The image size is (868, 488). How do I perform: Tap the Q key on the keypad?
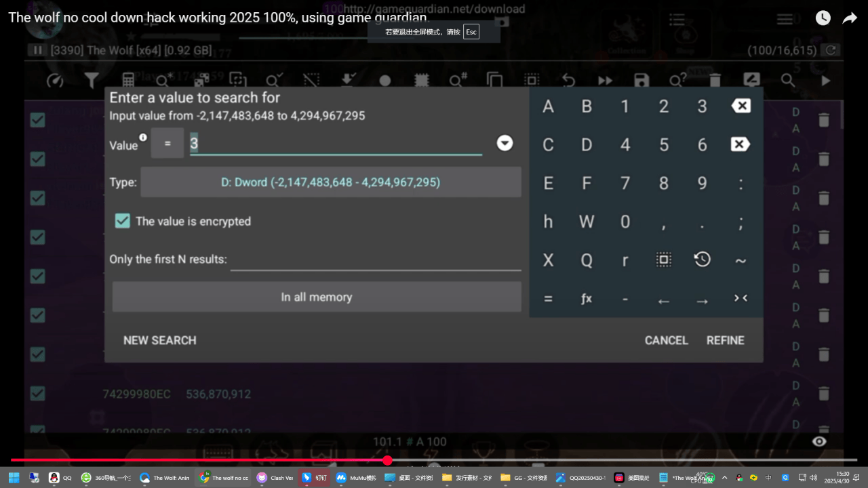pyautogui.click(x=587, y=260)
